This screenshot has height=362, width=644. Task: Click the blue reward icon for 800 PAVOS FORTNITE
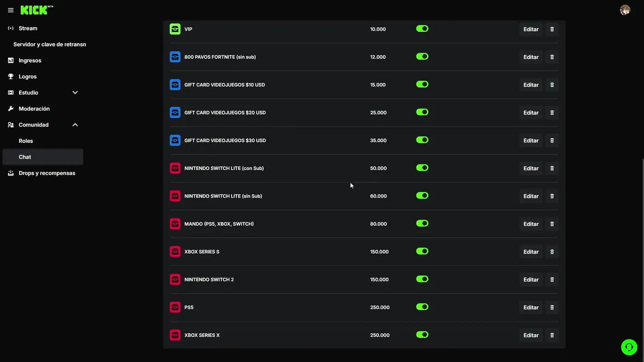[x=175, y=57]
